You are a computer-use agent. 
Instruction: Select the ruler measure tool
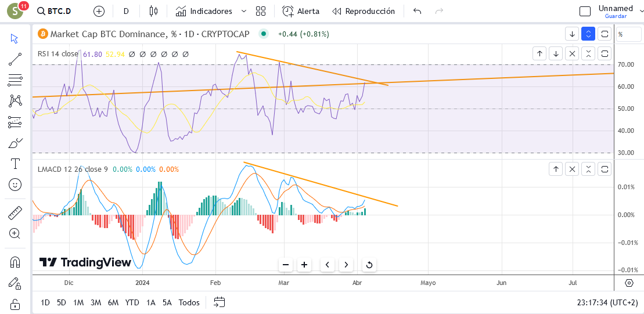[15, 212]
